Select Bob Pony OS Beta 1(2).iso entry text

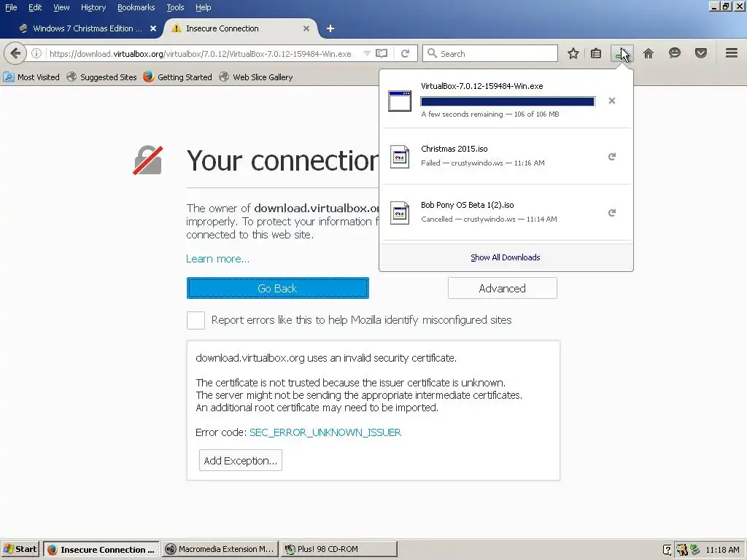click(x=468, y=205)
